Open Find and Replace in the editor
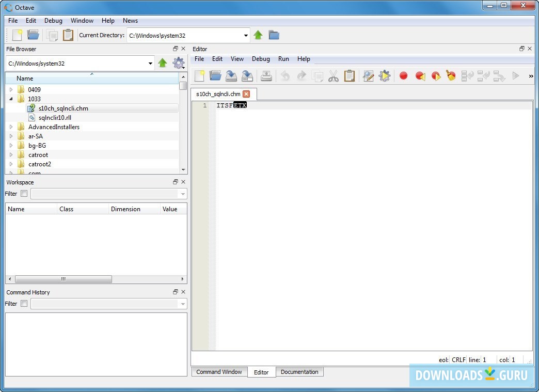Image resolution: width=539 pixels, height=392 pixels. [x=368, y=76]
